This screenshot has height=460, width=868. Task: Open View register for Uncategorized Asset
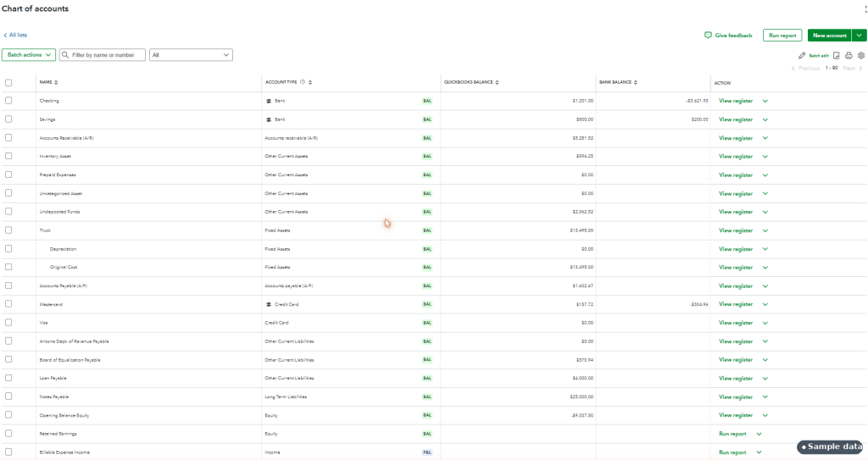click(736, 194)
